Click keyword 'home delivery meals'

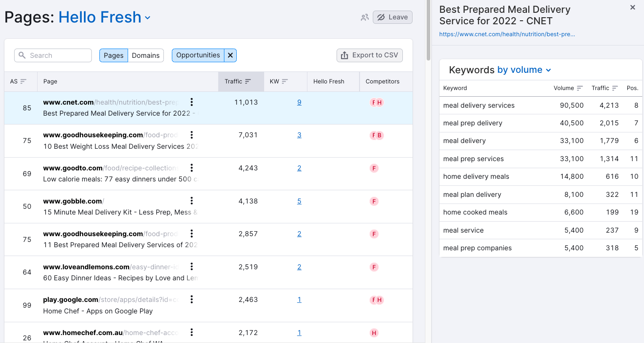pos(476,177)
